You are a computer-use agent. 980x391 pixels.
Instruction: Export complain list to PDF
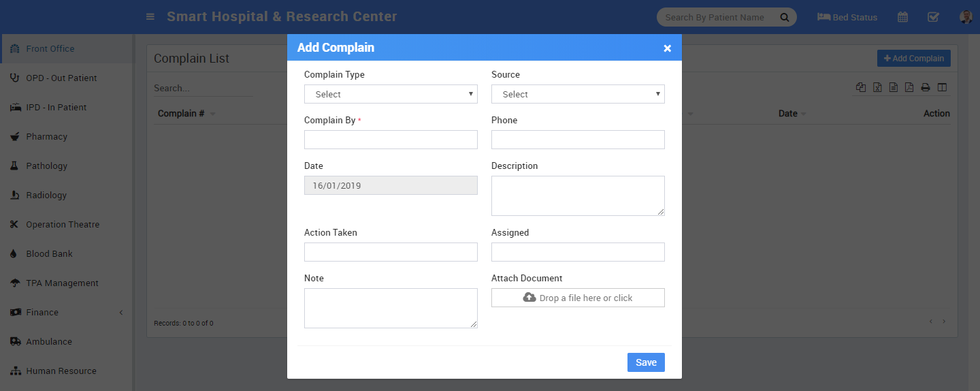tap(909, 87)
